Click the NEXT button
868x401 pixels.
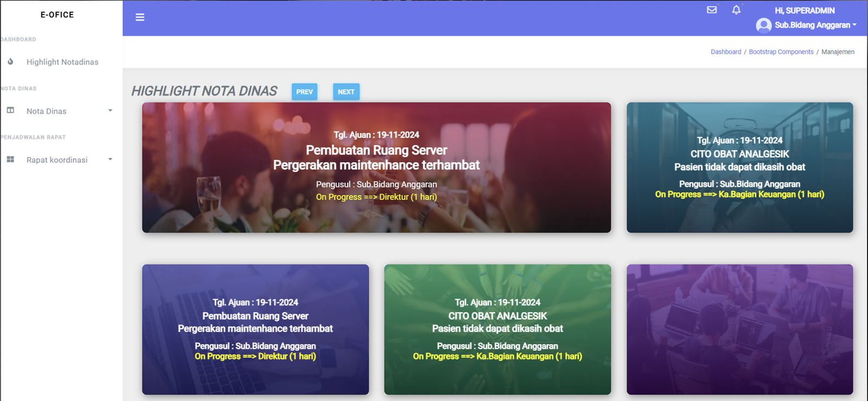(x=346, y=92)
